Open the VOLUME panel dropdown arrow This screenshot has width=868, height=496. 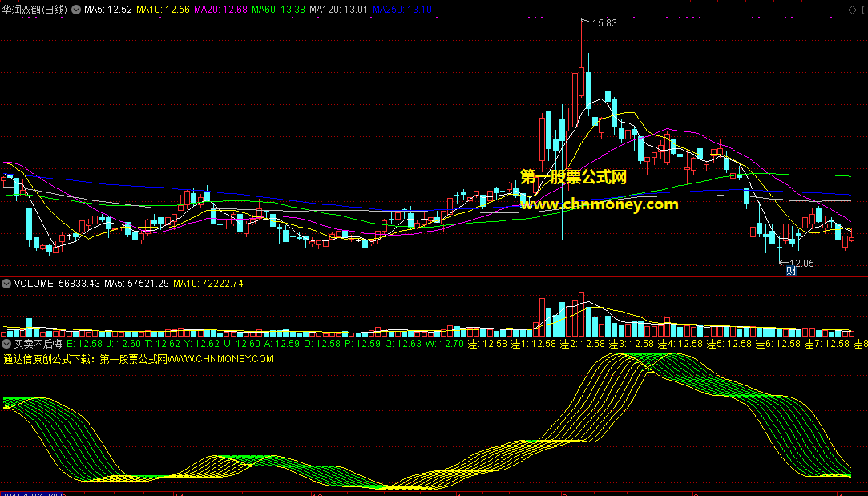point(6,284)
